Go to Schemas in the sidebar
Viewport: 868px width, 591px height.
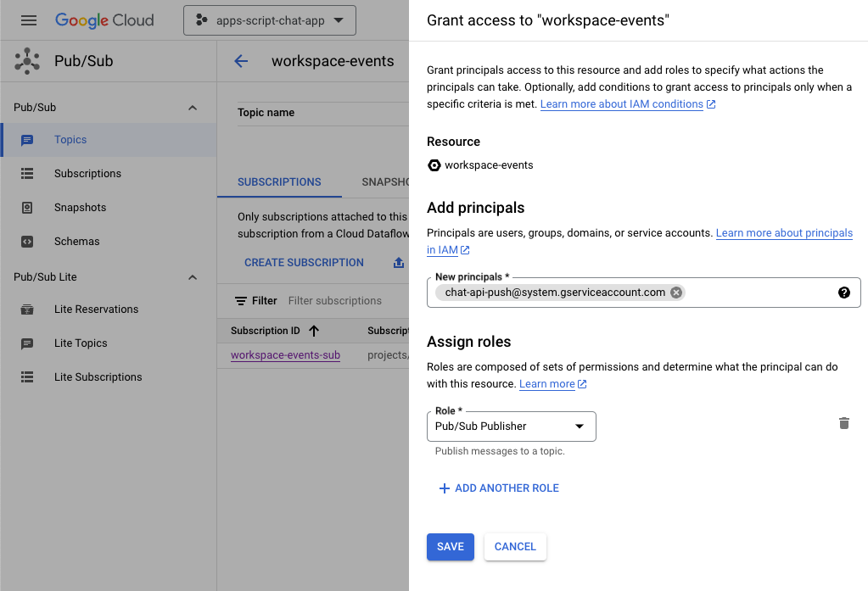[76, 242]
